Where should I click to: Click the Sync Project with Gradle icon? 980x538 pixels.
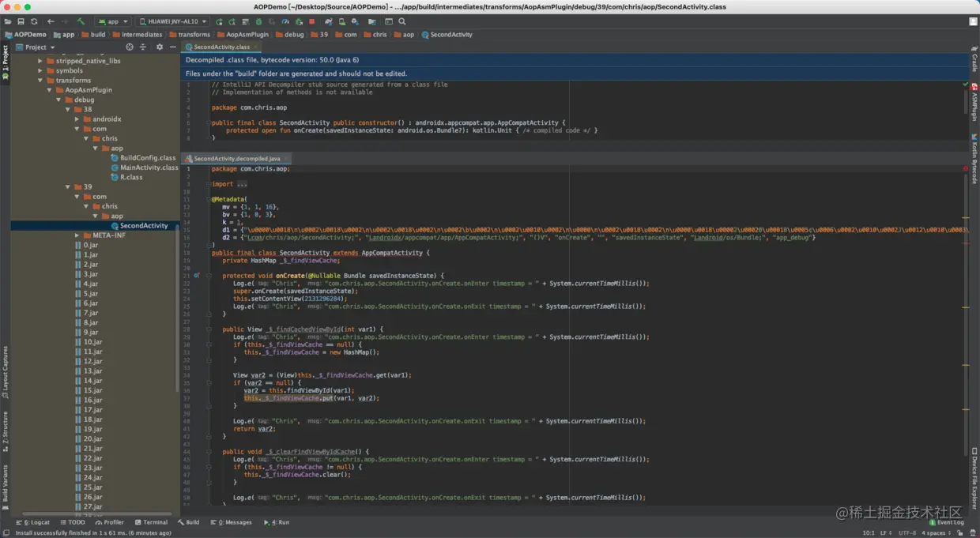(329, 21)
